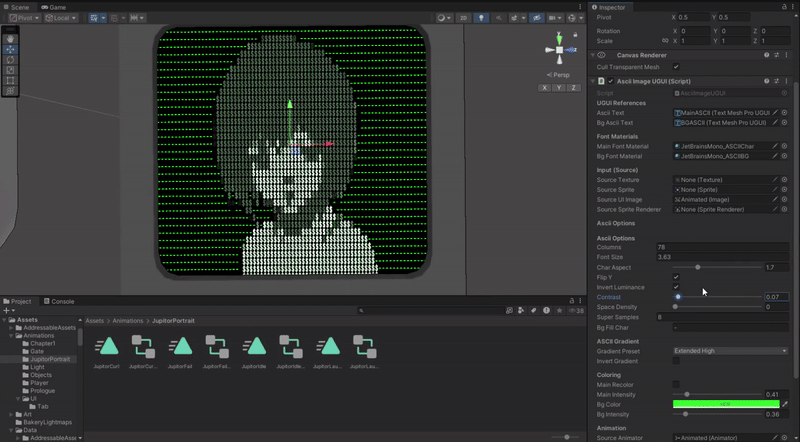Switch to the Game tab
This screenshot has height=442, width=800.
tap(54, 7)
